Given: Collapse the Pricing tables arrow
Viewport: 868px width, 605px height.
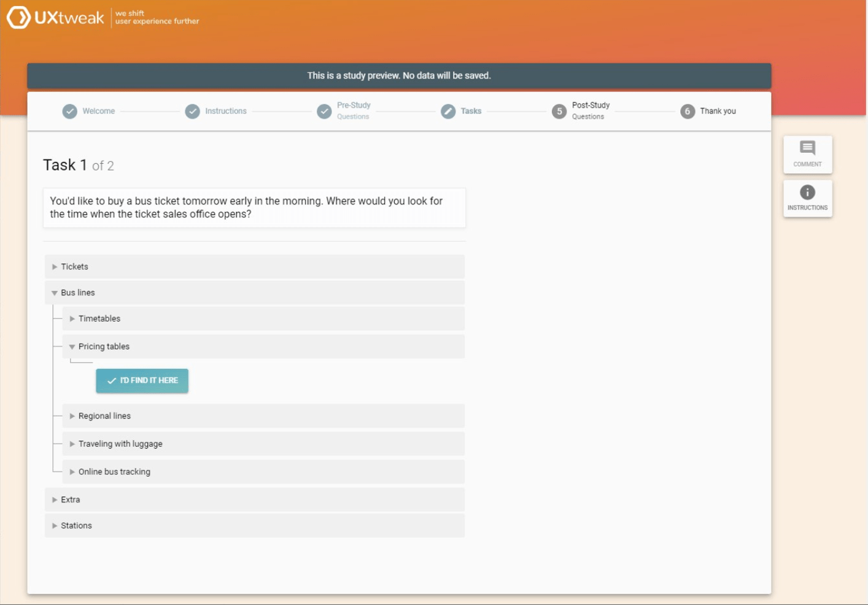Looking at the screenshot, I should (x=72, y=347).
